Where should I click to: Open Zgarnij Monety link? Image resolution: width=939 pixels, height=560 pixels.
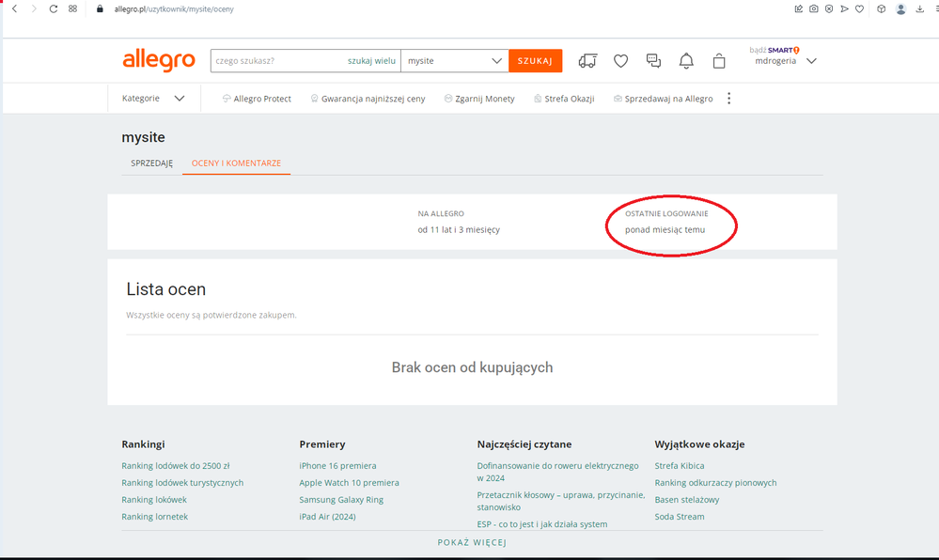pos(479,99)
